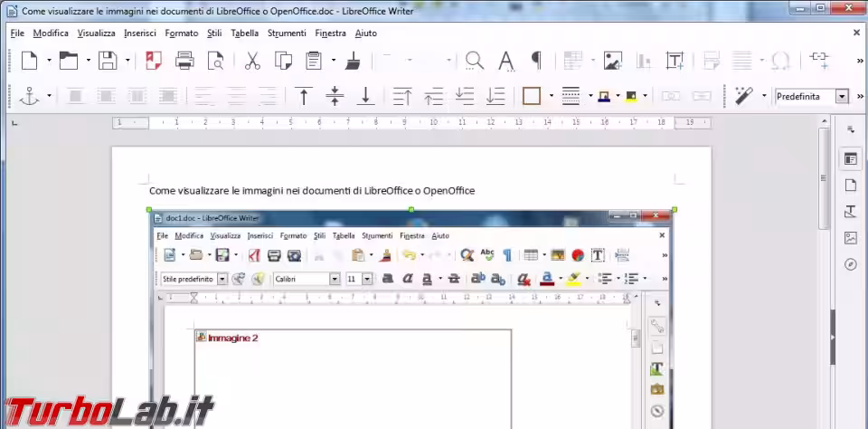Image resolution: width=868 pixels, height=429 pixels.
Task: Center image vertically icon
Action: 335,96
